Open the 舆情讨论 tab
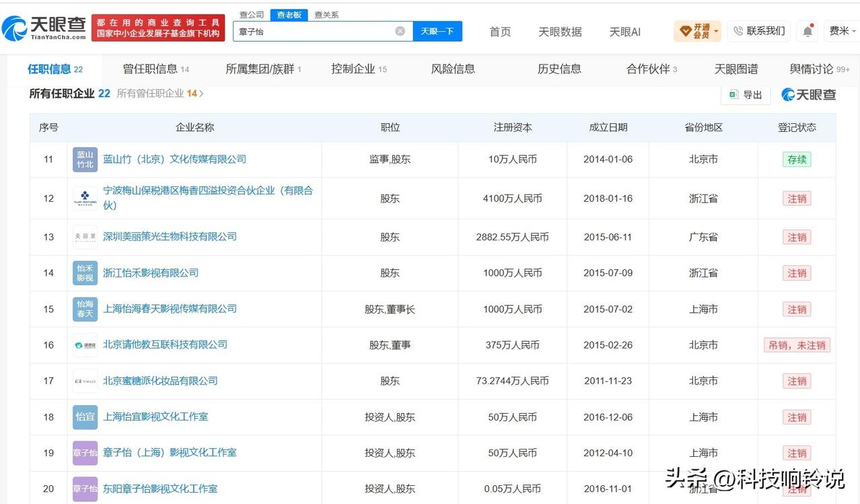The width and height of the screenshot is (860, 504). [820, 69]
